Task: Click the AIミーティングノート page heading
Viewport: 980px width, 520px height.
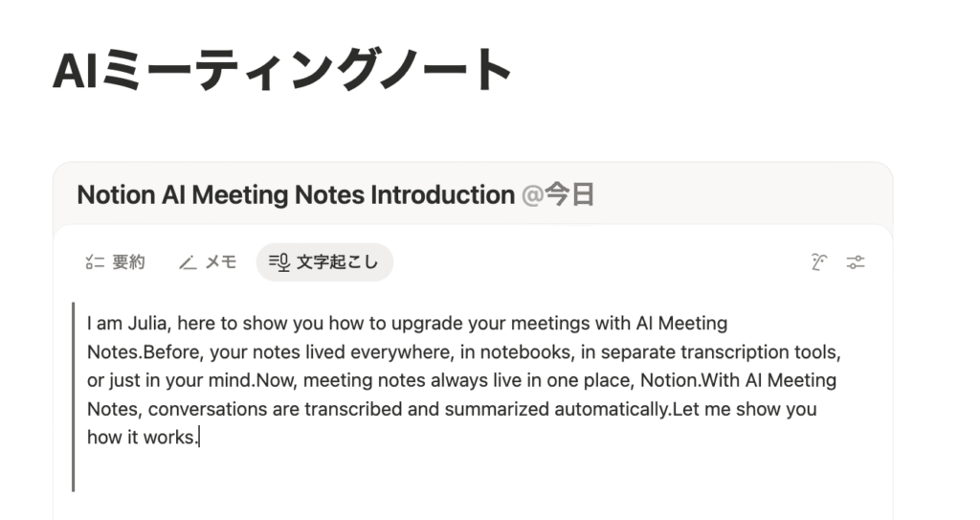Action: point(282,72)
